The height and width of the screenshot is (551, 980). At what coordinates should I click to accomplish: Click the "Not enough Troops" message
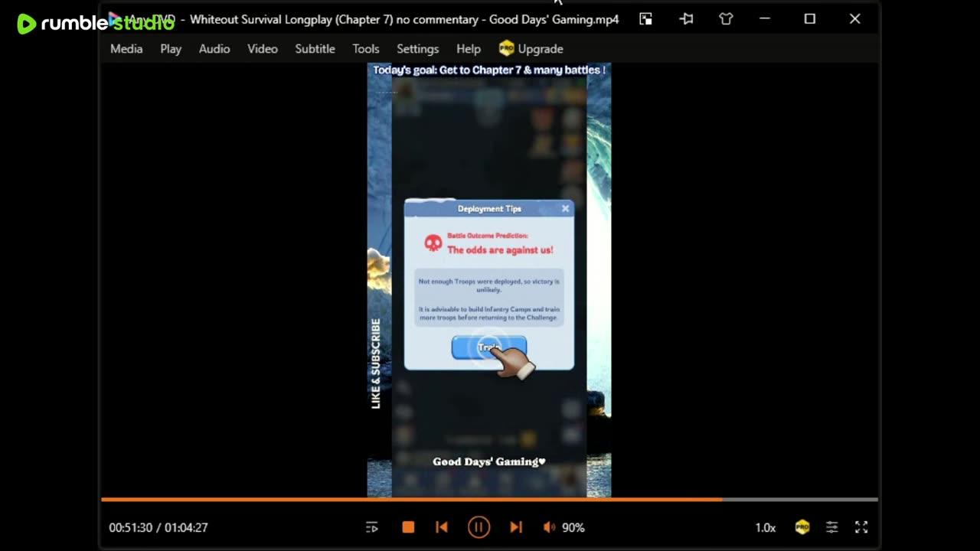[488, 285]
